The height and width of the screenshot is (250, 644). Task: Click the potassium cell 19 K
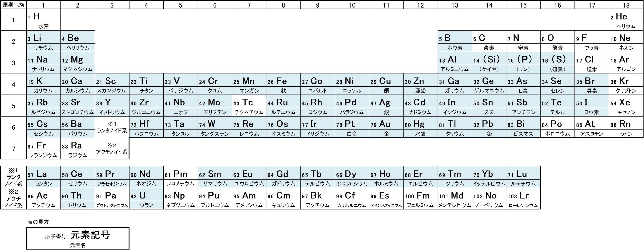pyautogui.click(x=44, y=84)
